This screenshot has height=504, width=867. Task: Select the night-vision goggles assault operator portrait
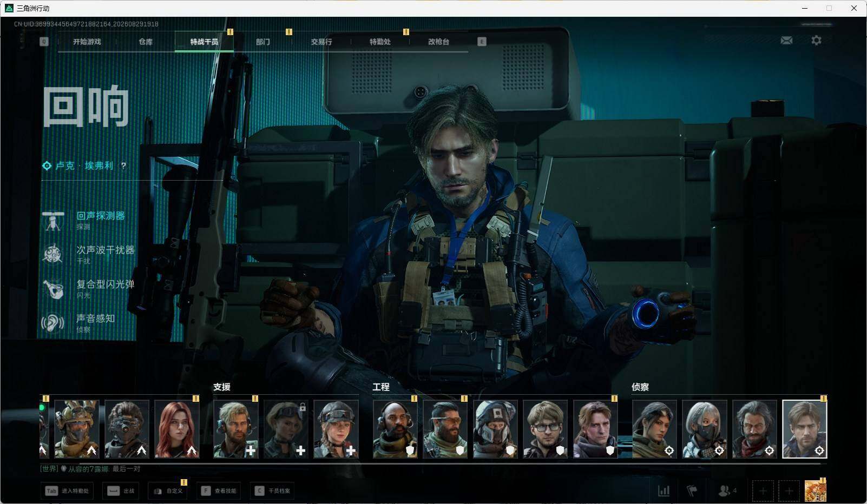[x=127, y=429]
